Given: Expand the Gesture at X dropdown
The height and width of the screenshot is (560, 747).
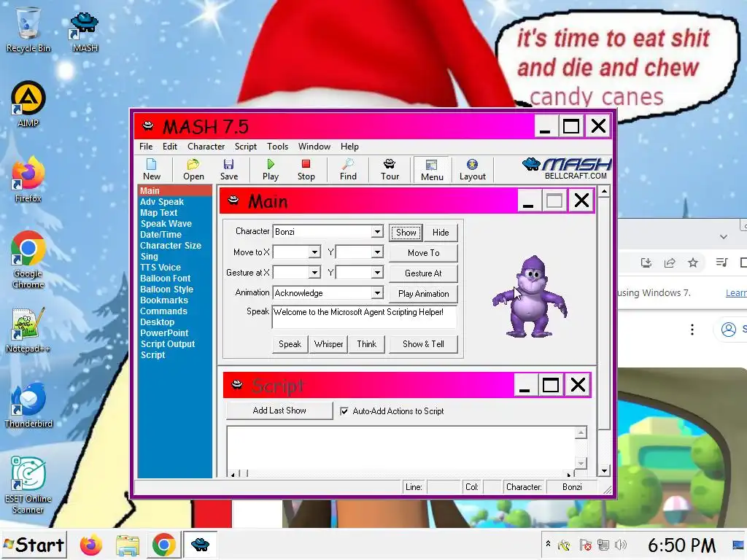Looking at the screenshot, I should (x=314, y=273).
